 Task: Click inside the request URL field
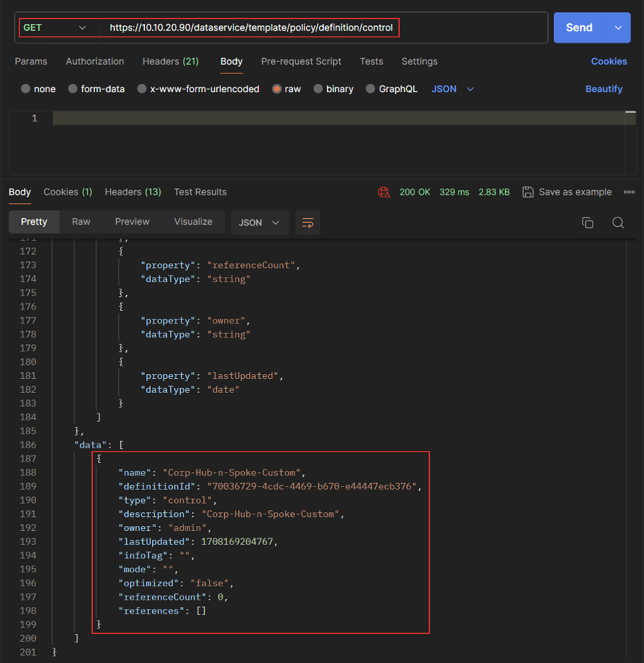251,28
